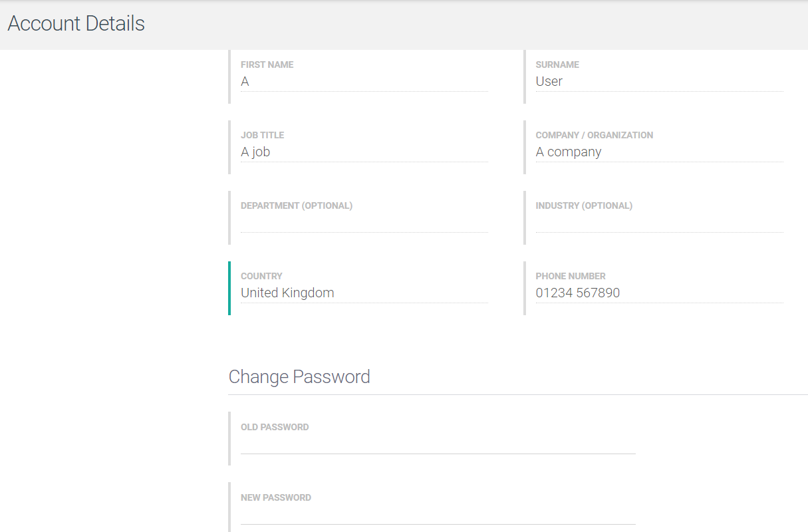
Task: Click the Job Title field
Action: pyautogui.click(x=364, y=152)
